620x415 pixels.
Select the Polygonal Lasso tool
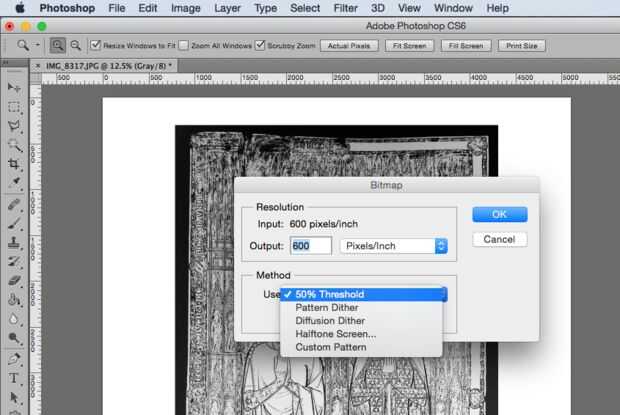coord(14,126)
